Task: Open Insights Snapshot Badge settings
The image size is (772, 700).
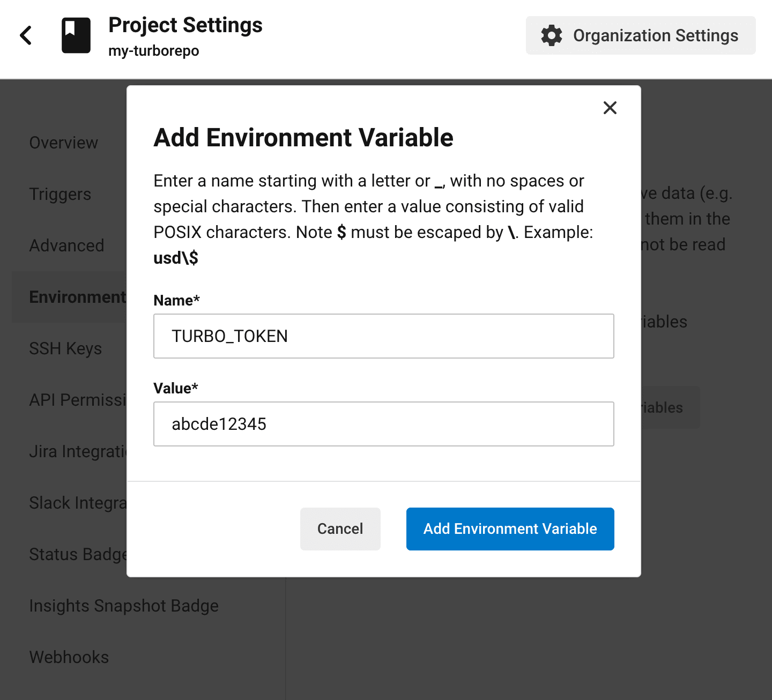Action: tap(123, 606)
